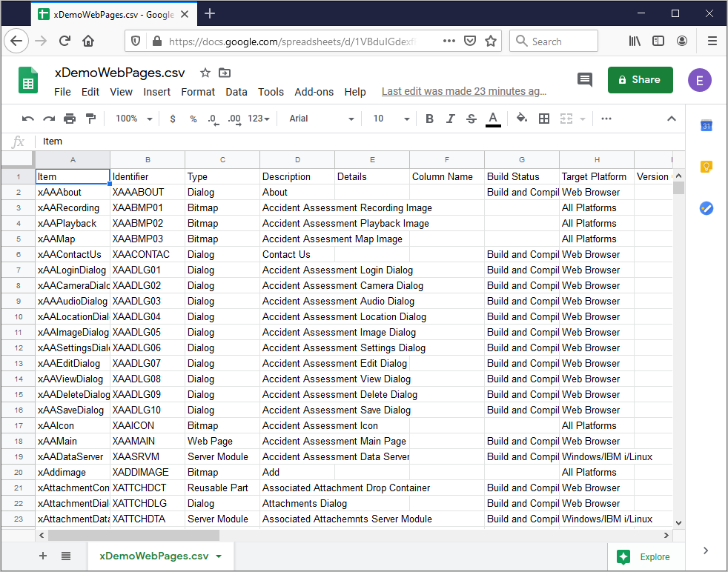Screen dimensions: 728x572
Task: Star the xDemoWebPages.csv document
Action: 205,73
